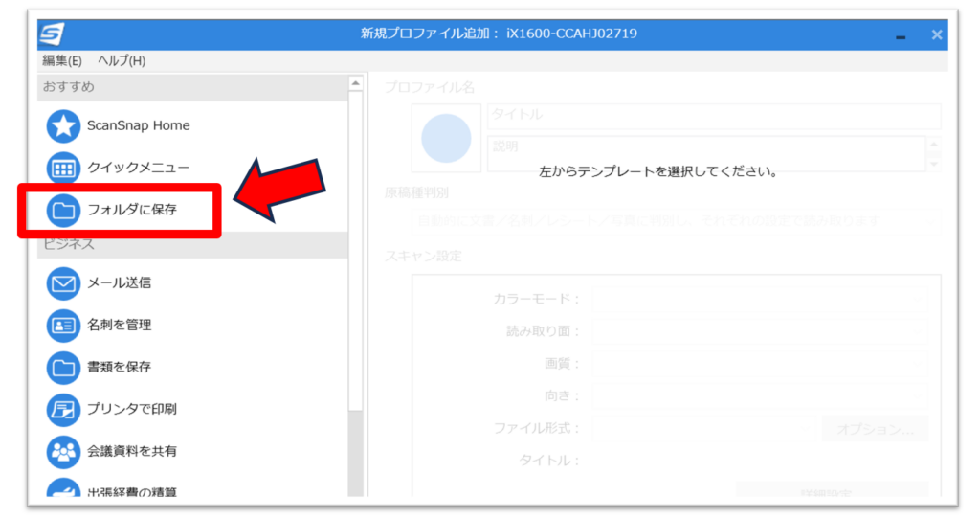The height and width of the screenshot is (518, 980).
Task: Click the profile 説明 description field
Action: [x=706, y=153]
